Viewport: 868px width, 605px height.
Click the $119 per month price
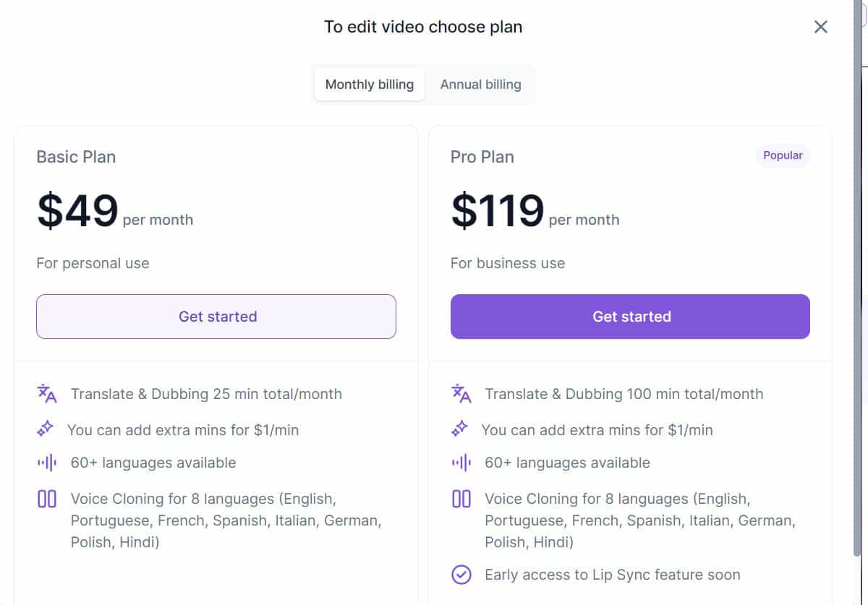[x=498, y=211]
